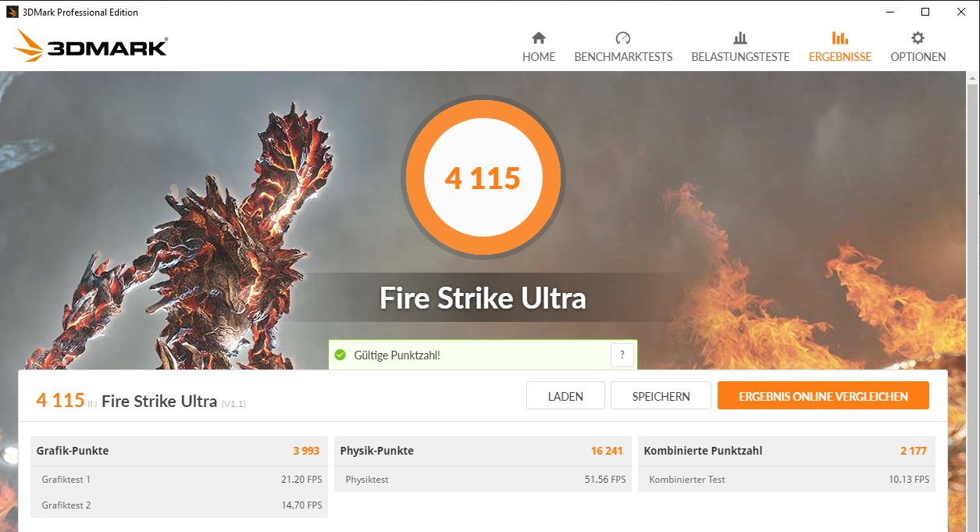Click the Laden button
Image resolution: width=980 pixels, height=532 pixels.
pyautogui.click(x=565, y=396)
